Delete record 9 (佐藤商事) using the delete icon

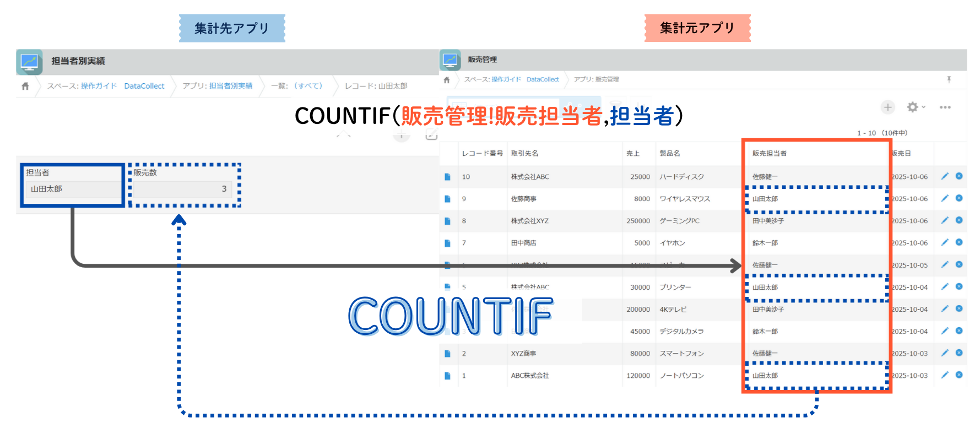click(x=959, y=198)
